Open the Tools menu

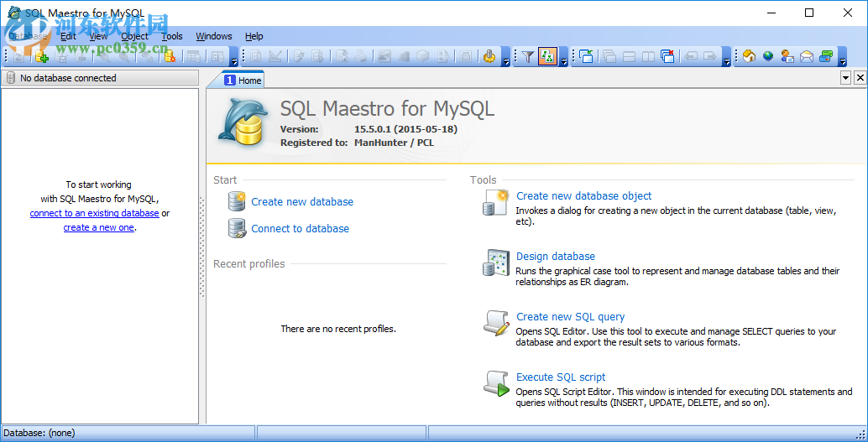click(x=172, y=36)
